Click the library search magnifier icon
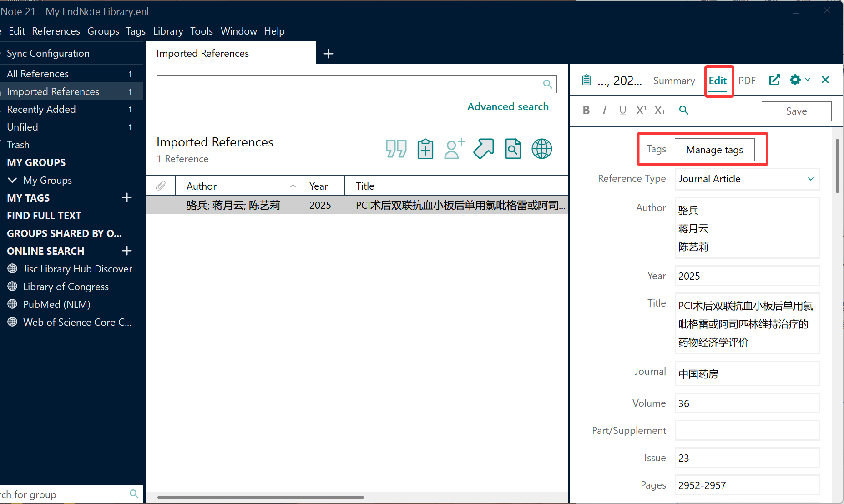Image resolution: width=844 pixels, height=504 pixels. click(x=547, y=84)
